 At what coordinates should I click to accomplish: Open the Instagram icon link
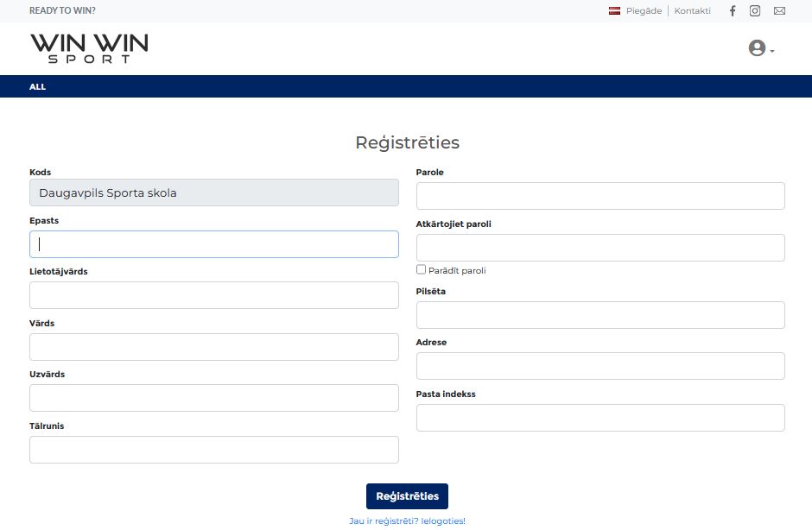coord(755,11)
